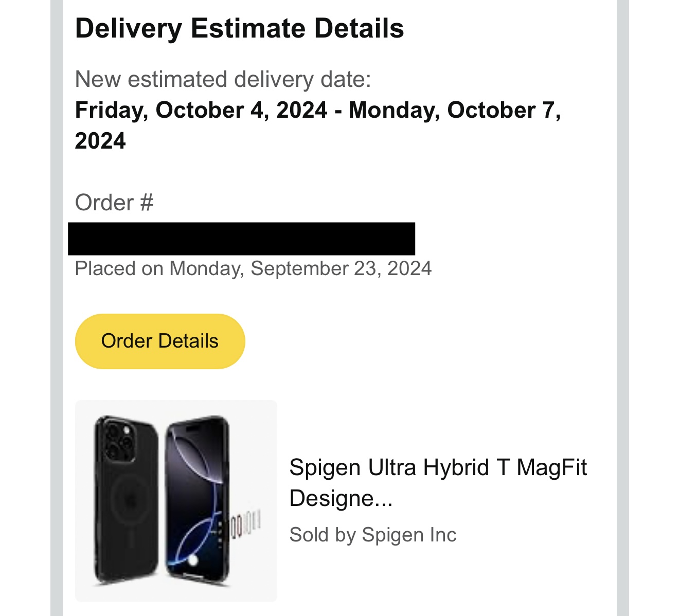The width and height of the screenshot is (679, 616).
Task: Click the small color variant strips in image
Action: (246, 526)
